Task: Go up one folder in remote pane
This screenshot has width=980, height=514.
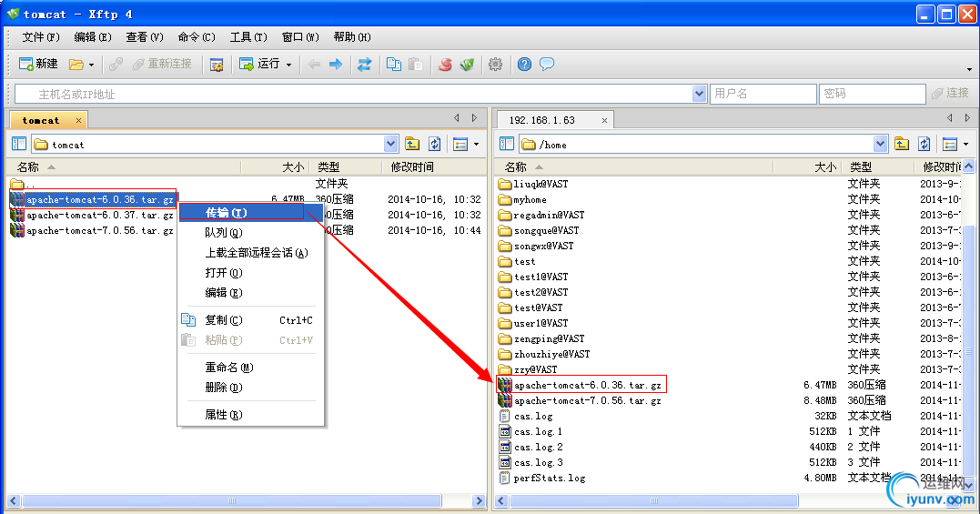Action: [901, 145]
